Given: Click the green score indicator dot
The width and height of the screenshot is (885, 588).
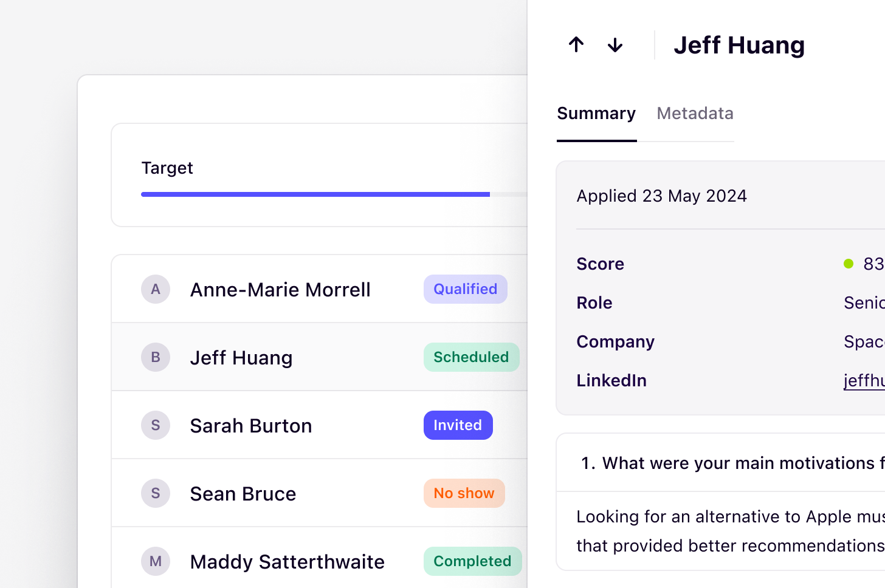Looking at the screenshot, I should (x=849, y=264).
